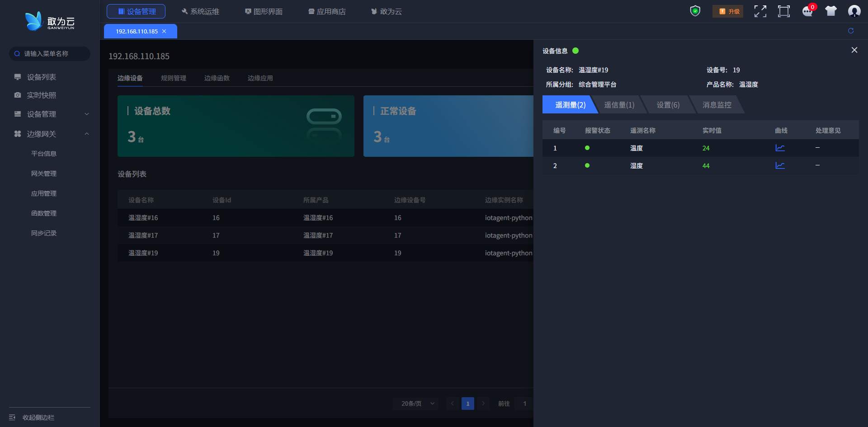Open 平台信息 submenu item
The image size is (868, 427).
tap(44, 154)
